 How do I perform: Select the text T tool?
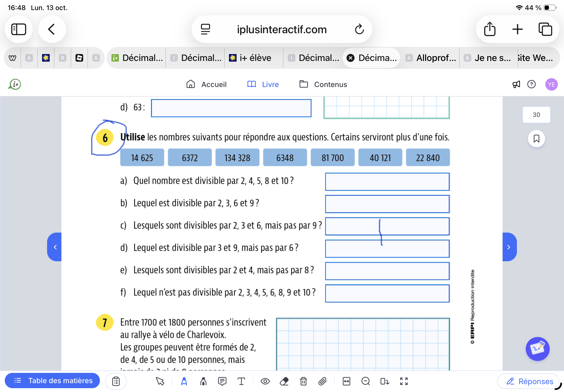(x=241, y=381)
